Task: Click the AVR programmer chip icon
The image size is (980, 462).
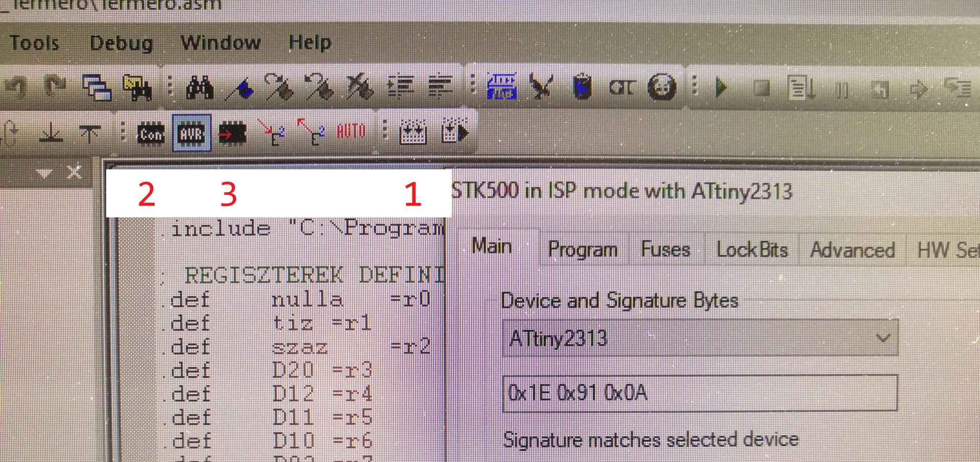Action: click(x=191, y=134)
